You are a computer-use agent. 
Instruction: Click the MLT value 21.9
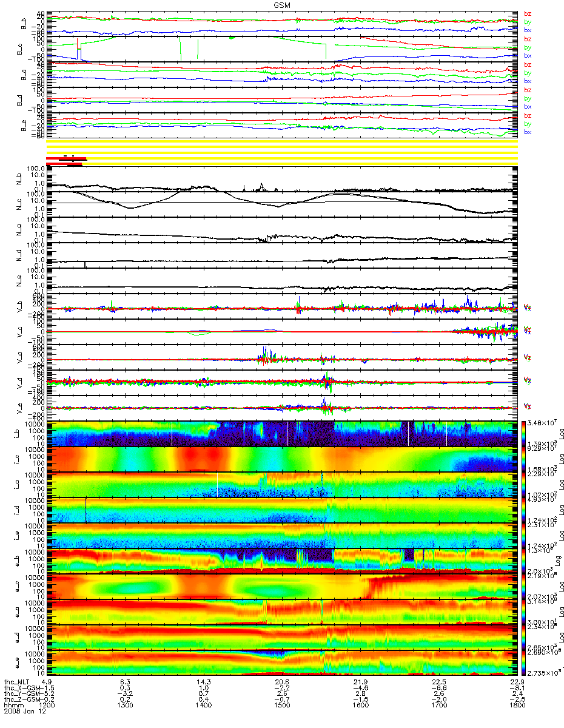pos(360,681)
